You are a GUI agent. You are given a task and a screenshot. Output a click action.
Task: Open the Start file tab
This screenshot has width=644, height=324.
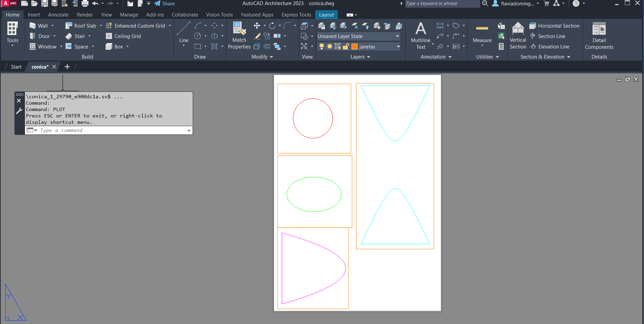click(16, 67)
